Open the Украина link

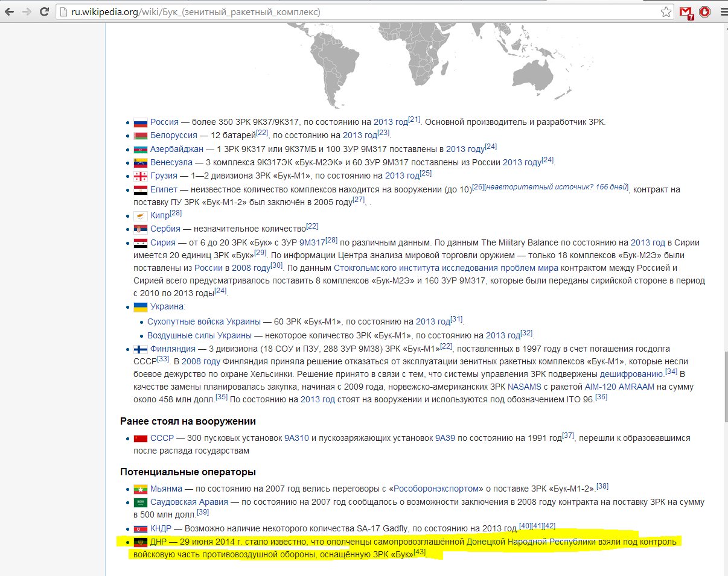[167, 307]
